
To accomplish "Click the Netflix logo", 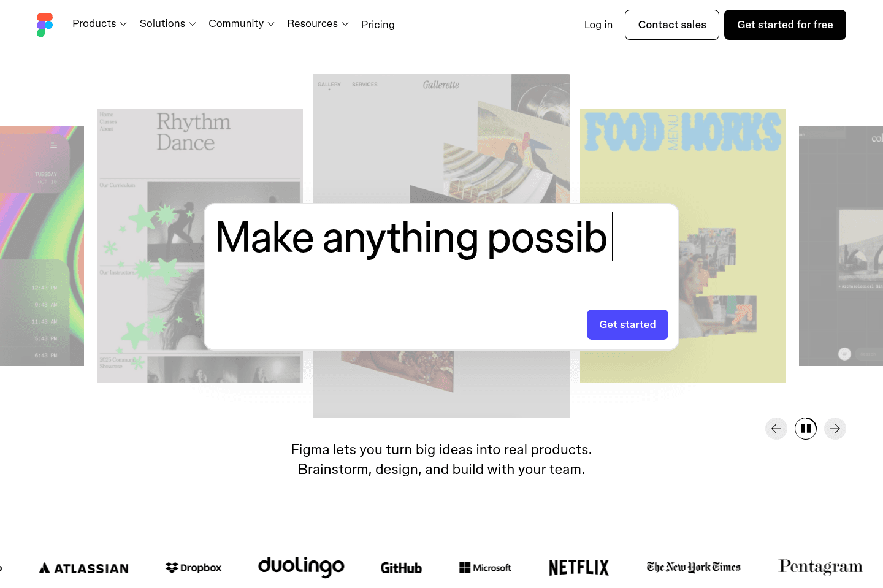I will pyautogui.click(x=579, y=567).
